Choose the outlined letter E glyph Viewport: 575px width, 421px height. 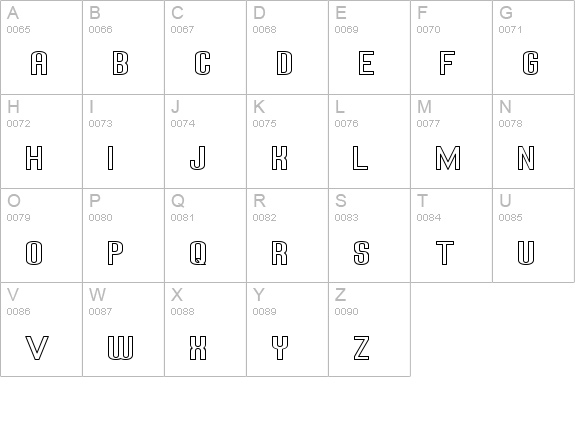(x=366, y=63)
